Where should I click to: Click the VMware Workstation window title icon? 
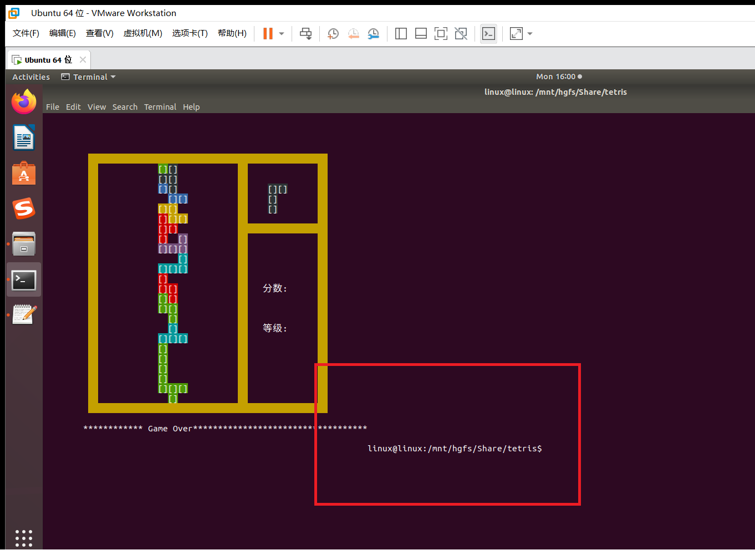[x=14, y=13]
